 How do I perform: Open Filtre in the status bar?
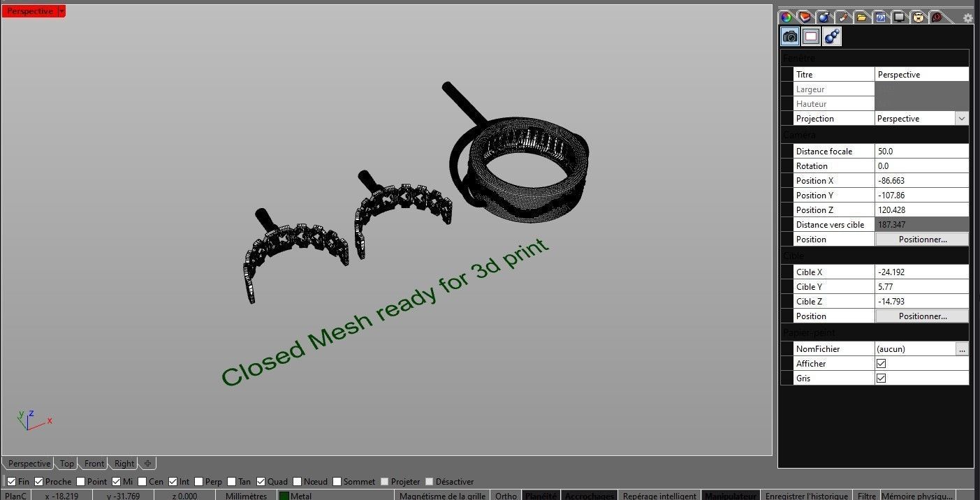pyautogui.click(x=866, y=496)
